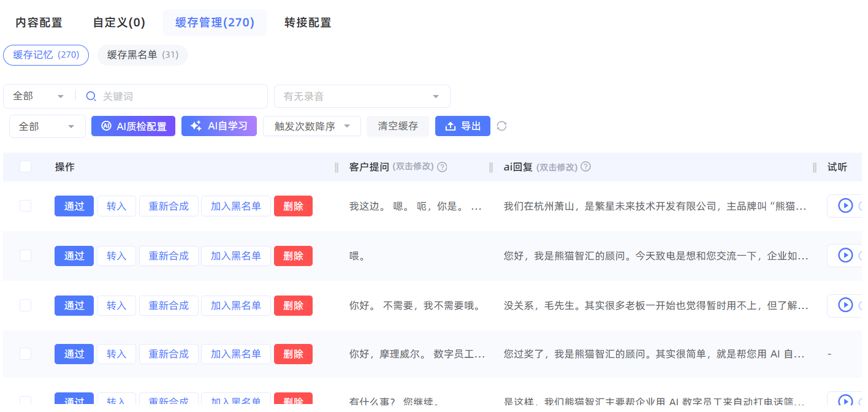Viewport: 868px width, 412px height.
Task: Check the row 你好。不需要，我不需要哦。
Action: (25, 305)
